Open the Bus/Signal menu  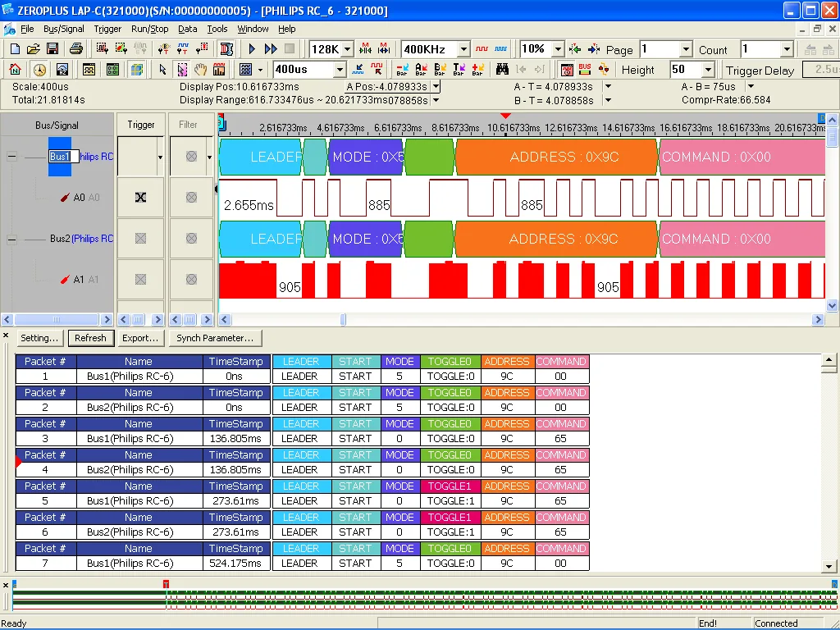point(64,29)
